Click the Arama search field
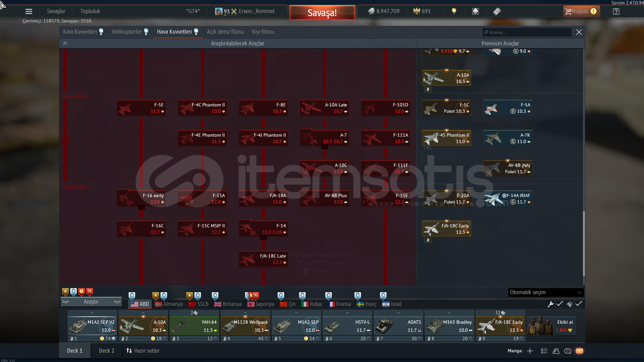This screenshot has width=644, height=362. [x=527, y=32]
